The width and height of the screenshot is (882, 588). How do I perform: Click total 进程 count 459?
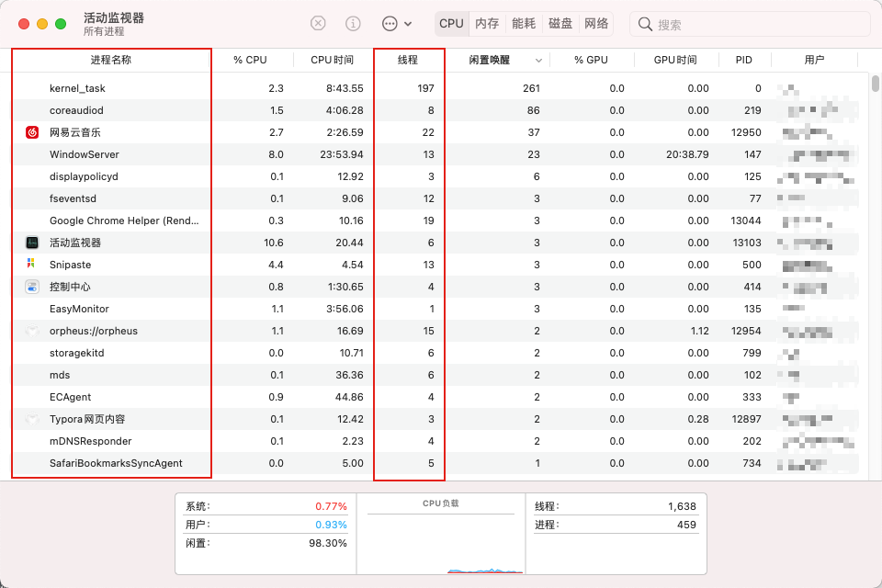click(x=686, y=525)
